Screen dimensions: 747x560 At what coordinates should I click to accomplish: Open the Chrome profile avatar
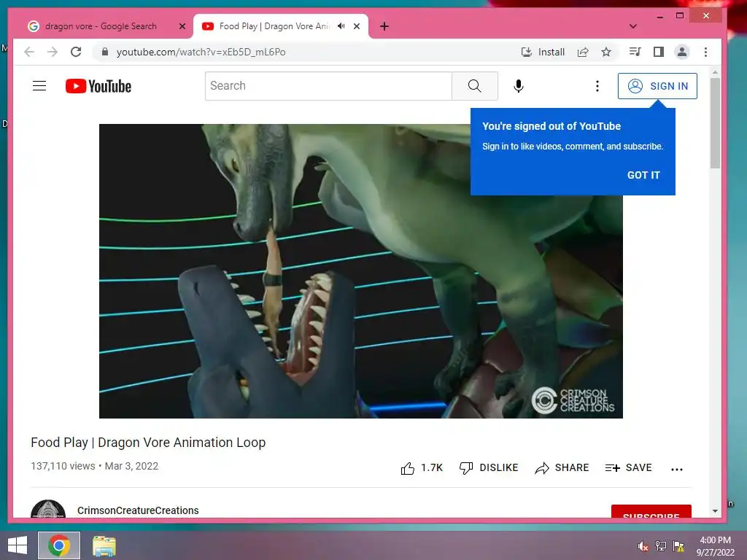click(x=682, y=52)
